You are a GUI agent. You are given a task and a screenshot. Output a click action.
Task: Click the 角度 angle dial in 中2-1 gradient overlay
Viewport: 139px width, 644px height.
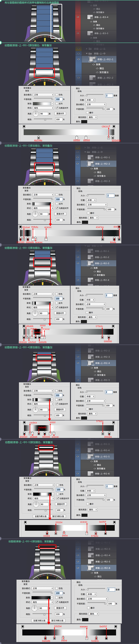[x=36, y=114]
